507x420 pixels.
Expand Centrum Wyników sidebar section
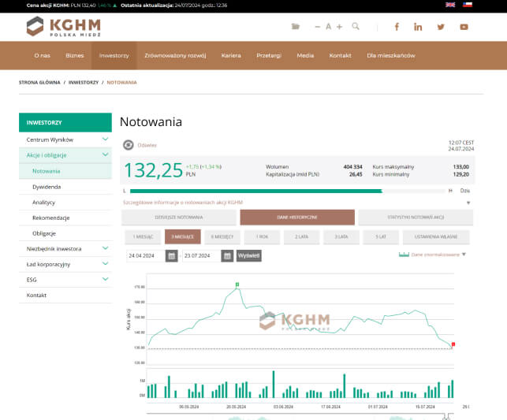tap(105, 139)
